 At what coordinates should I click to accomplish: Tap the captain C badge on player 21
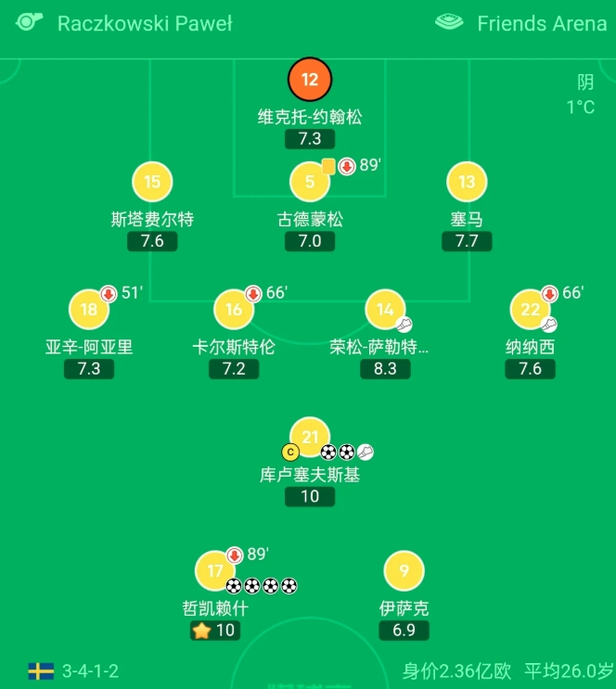click(290, 452)
